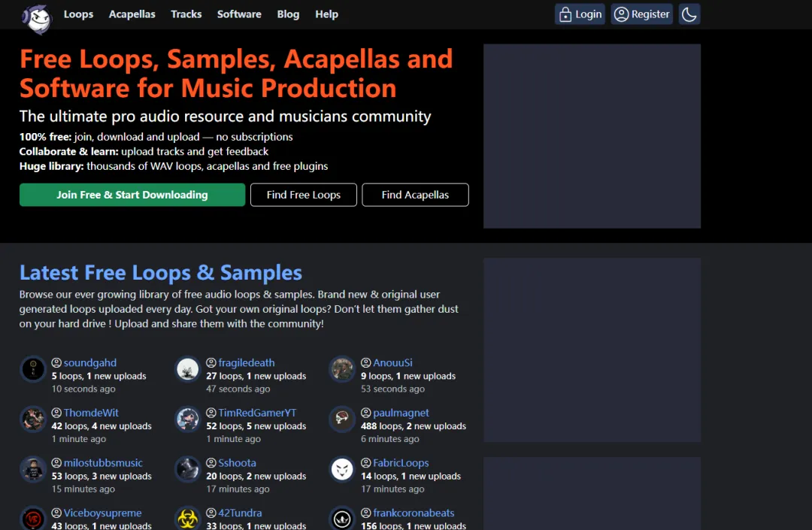Click the '6 minutes ago' timestamp

(x=390, y=439)
